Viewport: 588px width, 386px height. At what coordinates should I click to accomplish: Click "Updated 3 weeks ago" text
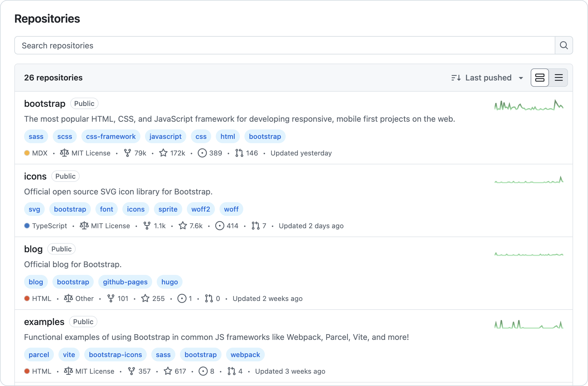290,371
